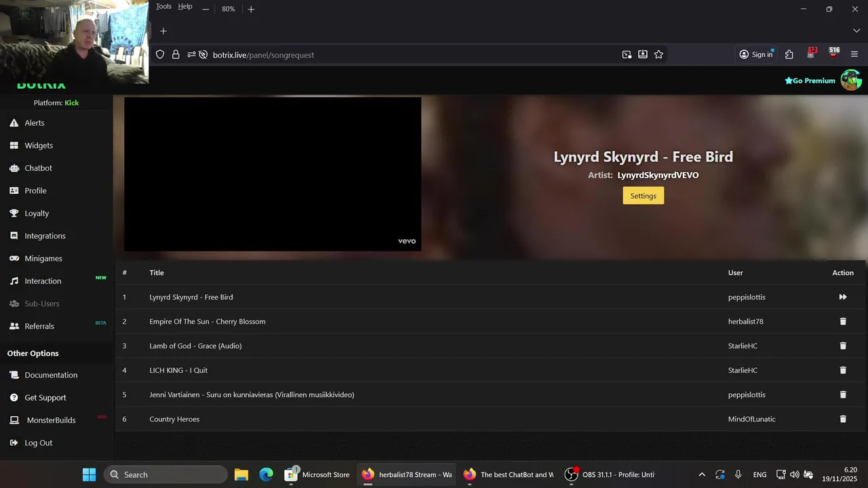Skip the Lynyrd Skynyrd - Free Bird song

[x=843, y=297]
